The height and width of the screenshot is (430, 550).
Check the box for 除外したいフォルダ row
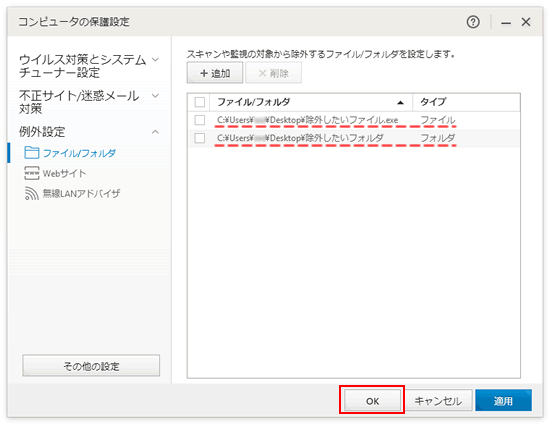click(x=200, y=138)
